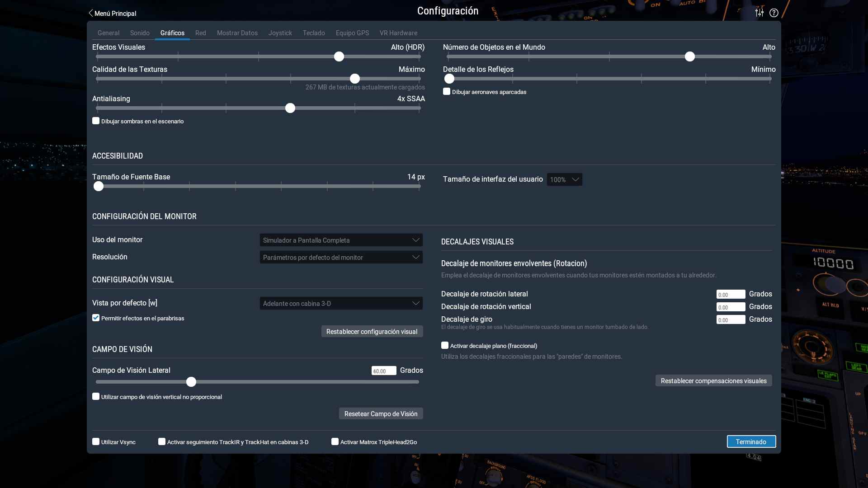The height and width of the screenshot is (488, 868).
Task: Click the Decalaje de giro input field
Action: coord(731,319)
